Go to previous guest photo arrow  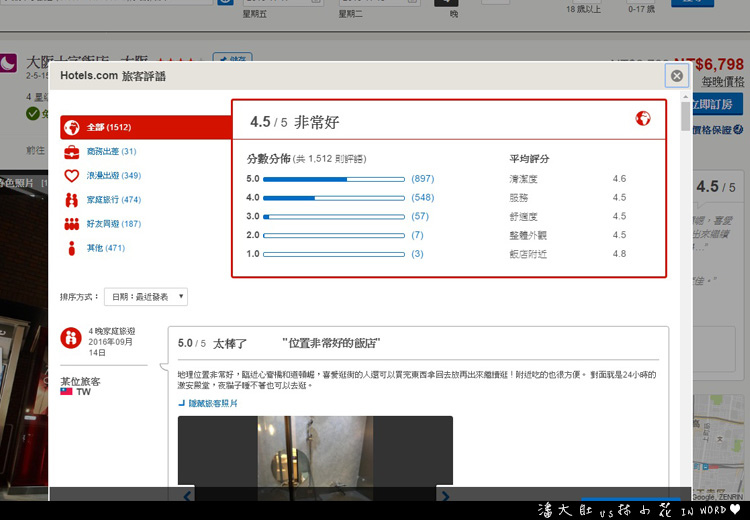[x=188, y=496]
